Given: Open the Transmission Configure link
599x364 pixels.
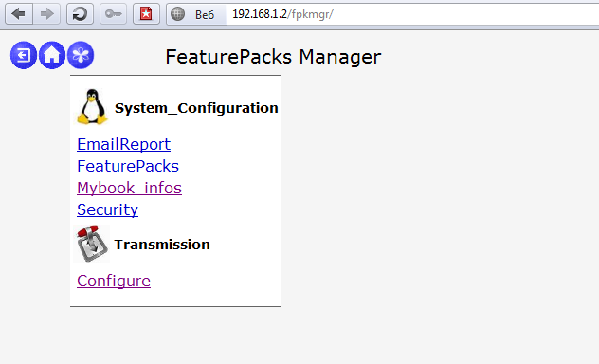Looking at the screenshot, I should 114,282.
